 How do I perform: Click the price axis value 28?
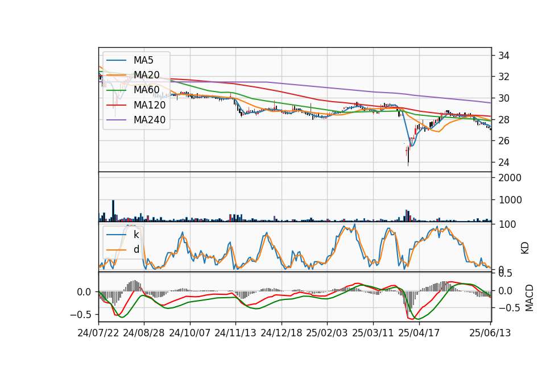504,120
